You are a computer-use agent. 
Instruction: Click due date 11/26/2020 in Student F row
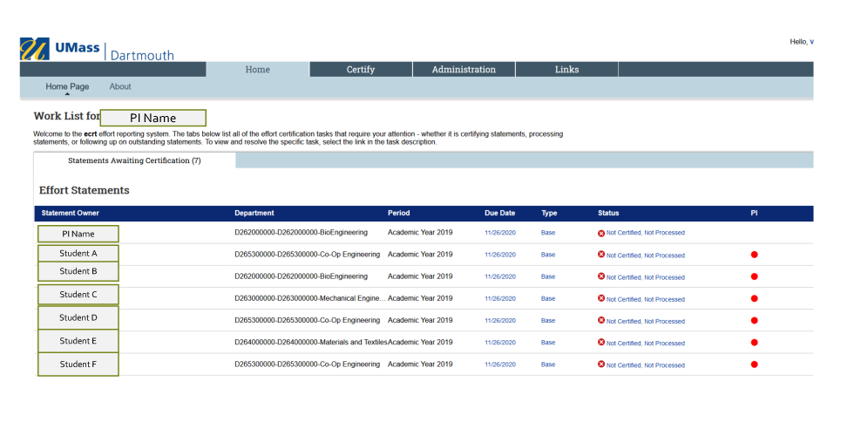500,364
